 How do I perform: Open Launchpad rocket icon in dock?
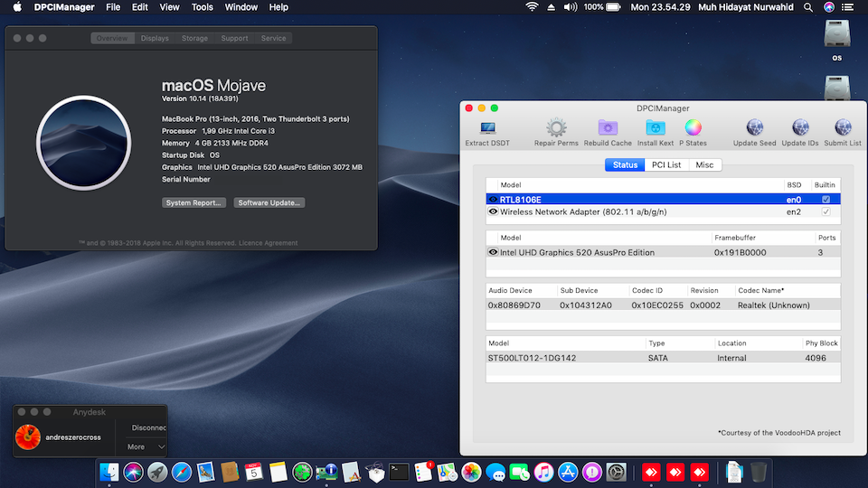(157, 473)
